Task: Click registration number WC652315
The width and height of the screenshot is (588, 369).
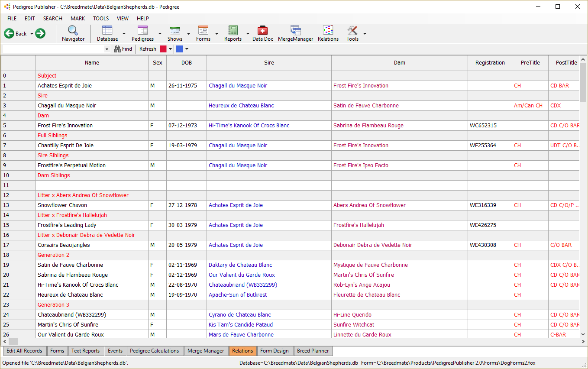Action: pyautogui.click(x=483, y=126)
